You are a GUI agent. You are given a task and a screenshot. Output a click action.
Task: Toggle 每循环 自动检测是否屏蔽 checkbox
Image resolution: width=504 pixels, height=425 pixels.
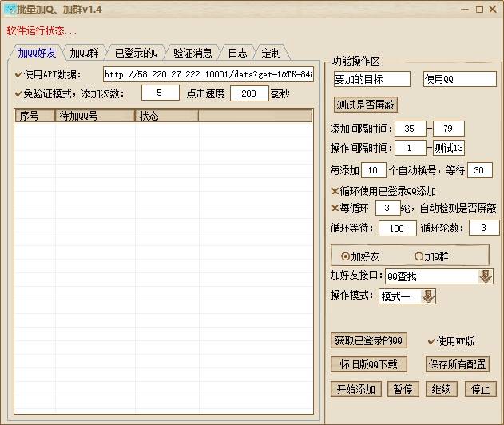coord(335,208)
